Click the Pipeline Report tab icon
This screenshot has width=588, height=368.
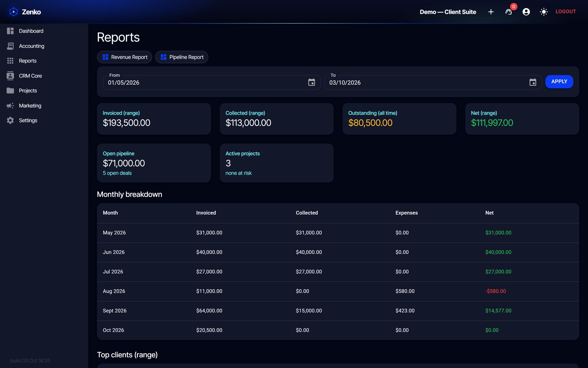coord(164,57)
